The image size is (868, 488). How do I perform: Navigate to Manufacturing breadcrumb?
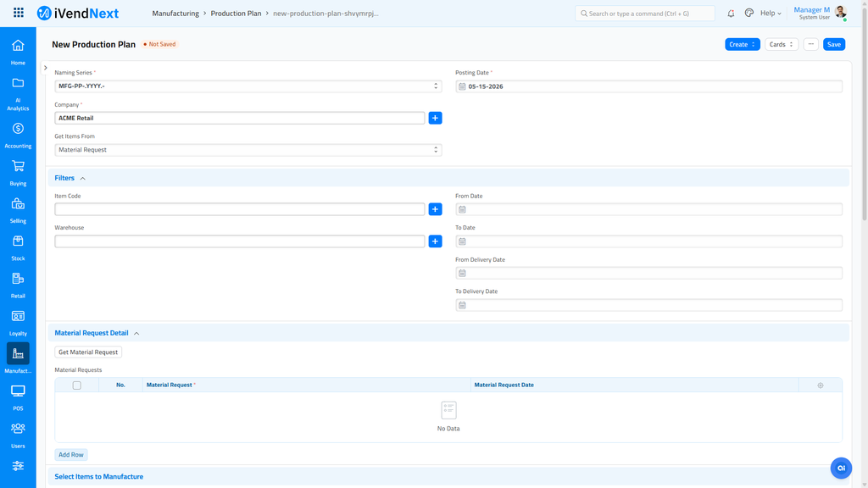click(175, 14)
